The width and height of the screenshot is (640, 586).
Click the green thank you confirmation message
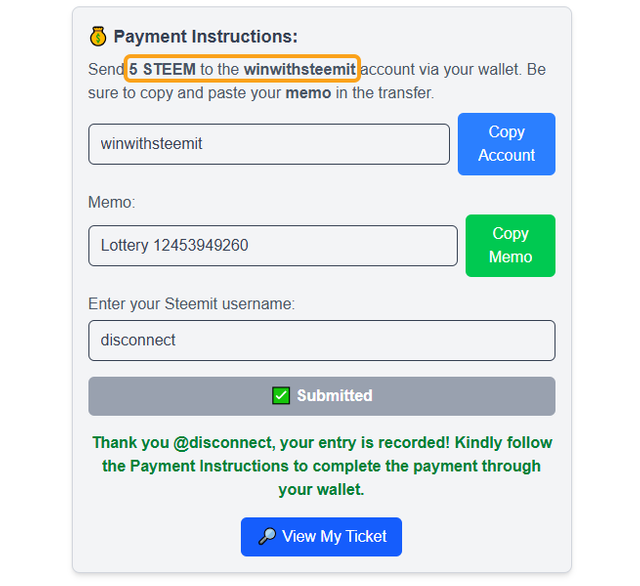(x=322, y=466)
